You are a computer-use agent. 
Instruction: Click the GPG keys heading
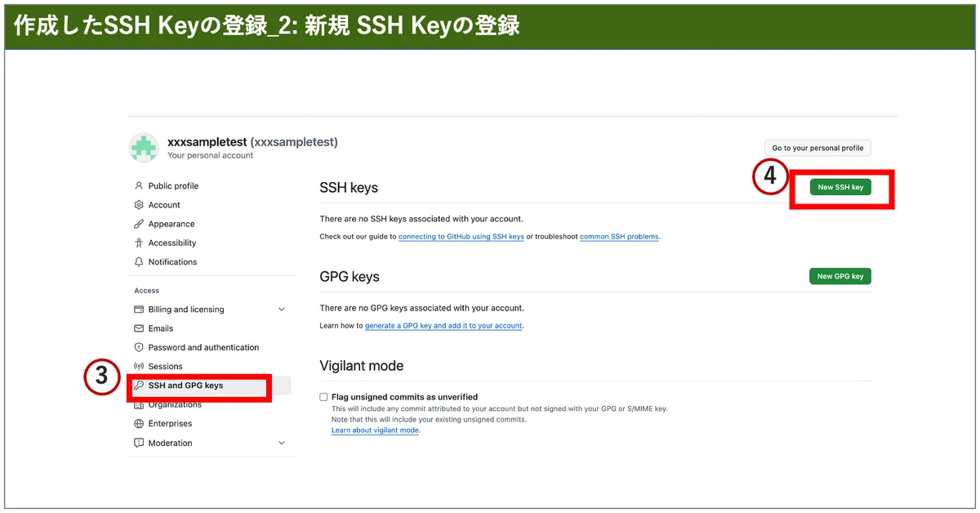[x=350, y=277]
